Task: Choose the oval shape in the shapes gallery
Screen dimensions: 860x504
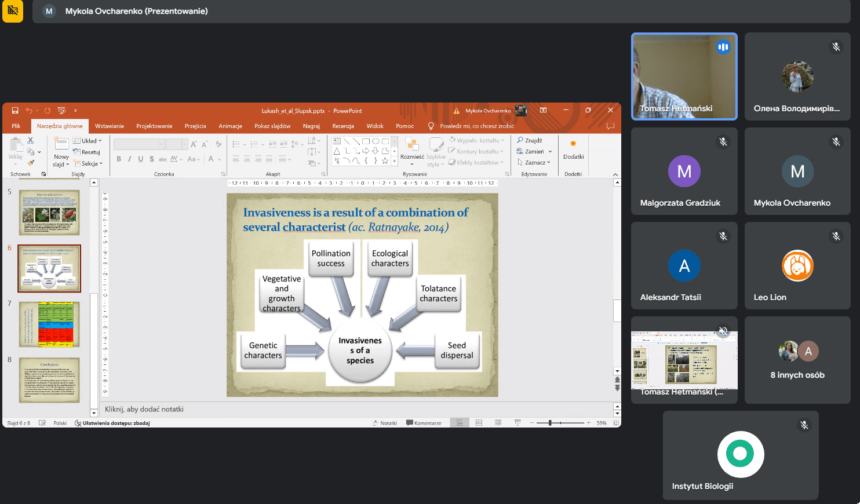Action: tap(376, 141)
